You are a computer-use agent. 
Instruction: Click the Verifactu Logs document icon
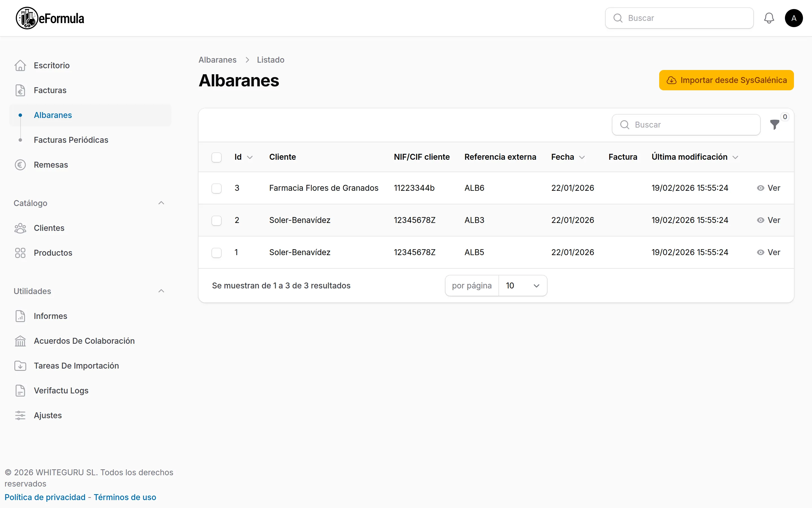(x=20, y=391)
